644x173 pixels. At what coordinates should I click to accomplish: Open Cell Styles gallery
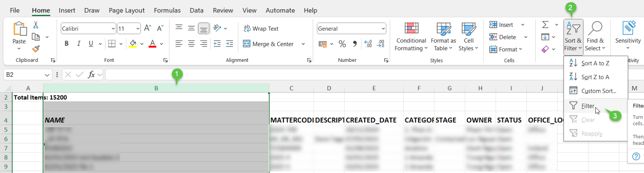point(469,37)
